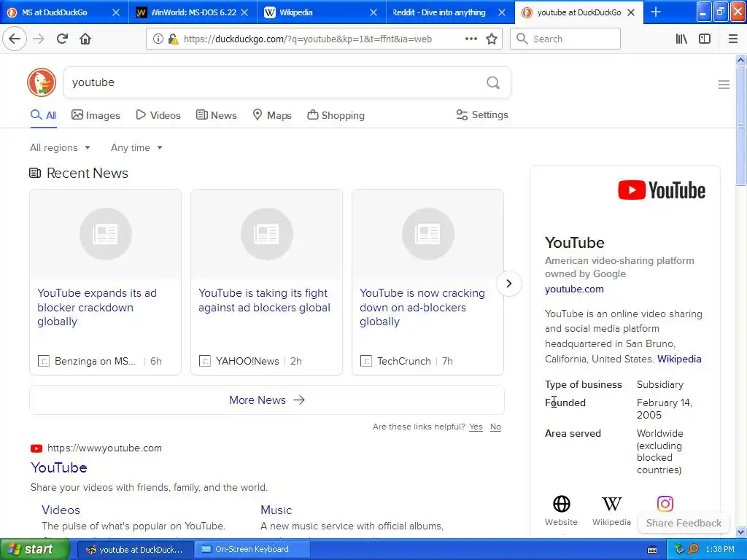
Task: Open DuckDuckGo side menu hamburger
Action: pos(724,85)
